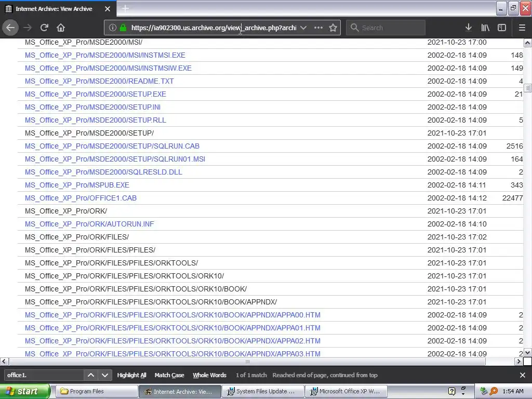This screenshot has height=399, width=532.
Task: Close the find bar
Action: 523,375
